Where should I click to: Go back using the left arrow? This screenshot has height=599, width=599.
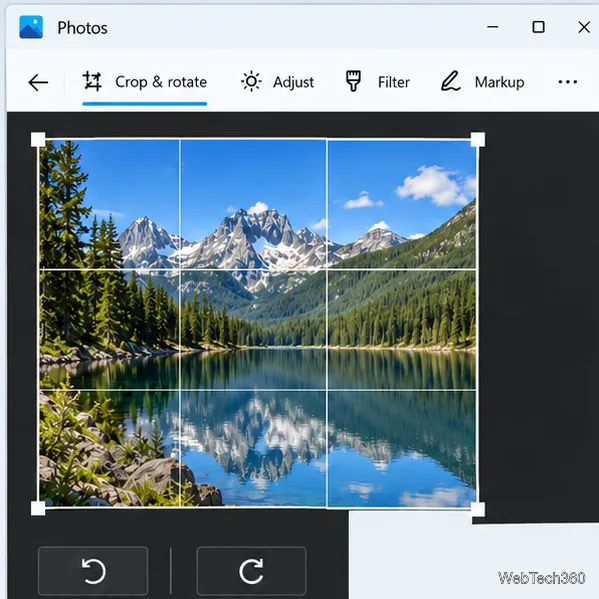pyautogui.click(x=38, y=82)
